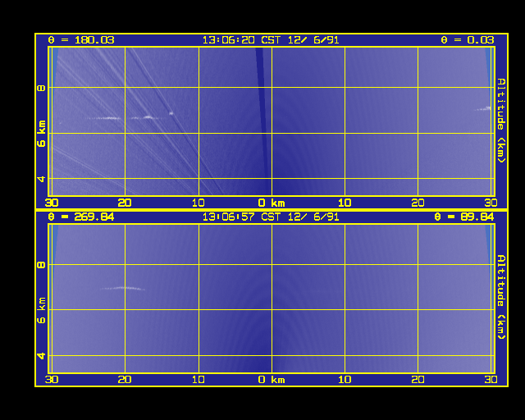The width and height of the screenshot is (525, 420).
Task: Click the lower panel's 30 label on θ=89.84 side
Action: coord(491,380)
